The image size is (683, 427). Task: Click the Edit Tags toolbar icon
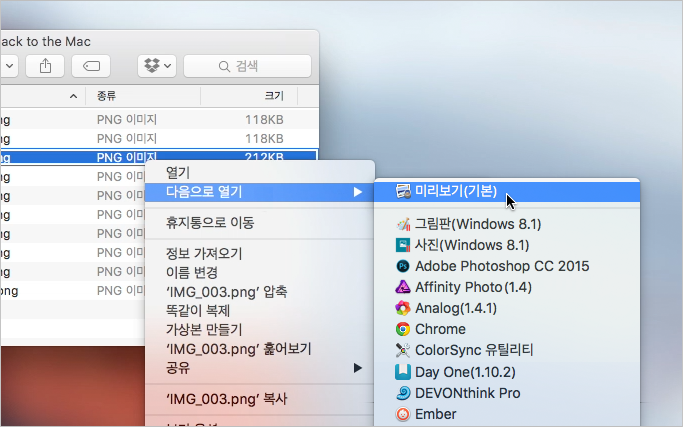click(91, 66)
